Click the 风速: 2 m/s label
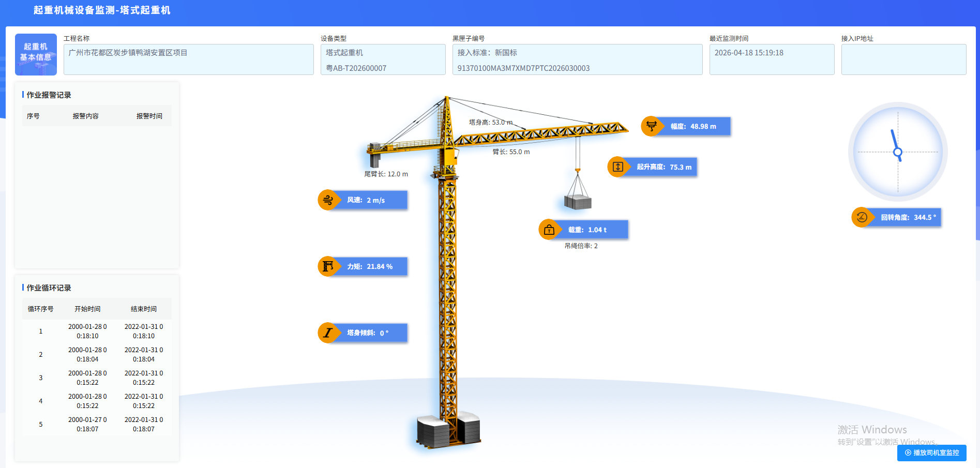 366,200
